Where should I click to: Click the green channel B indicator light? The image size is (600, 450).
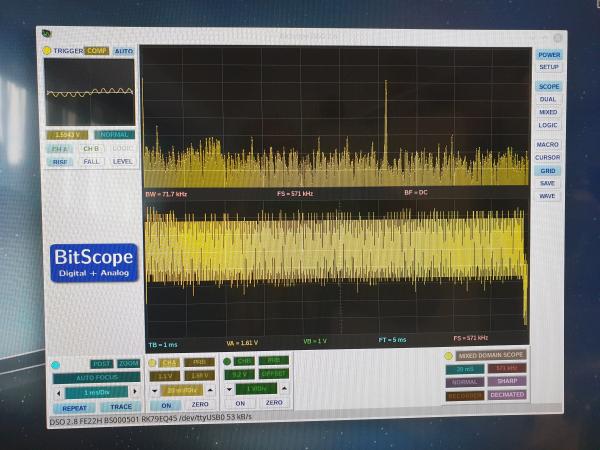227,361
